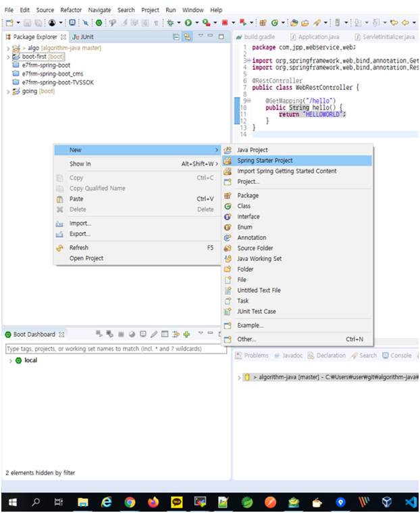Expand the boot-first project node
Viewport: 420px width, 513px height.
pyautogui.click(x=8, y=57)
